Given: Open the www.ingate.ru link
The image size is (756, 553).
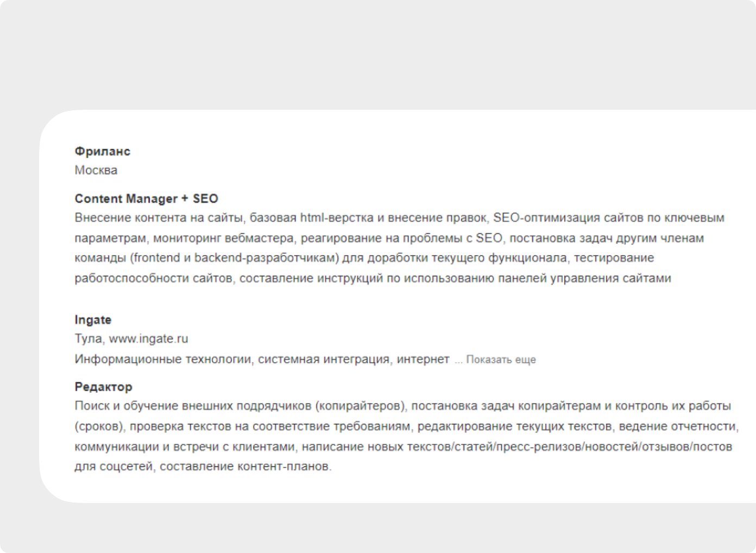Looking at the screenshot, I should click(148, 339).
